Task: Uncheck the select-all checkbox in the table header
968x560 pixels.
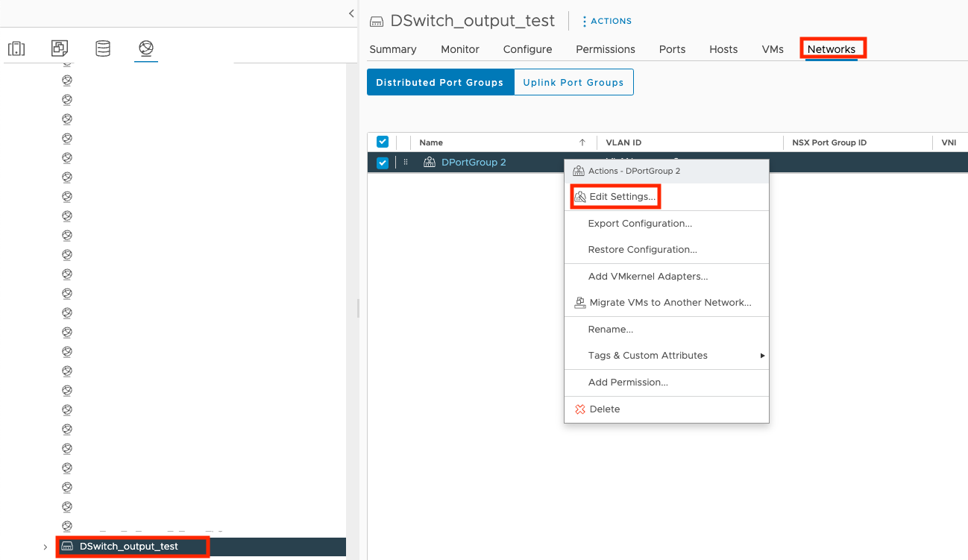Action: 382,142
